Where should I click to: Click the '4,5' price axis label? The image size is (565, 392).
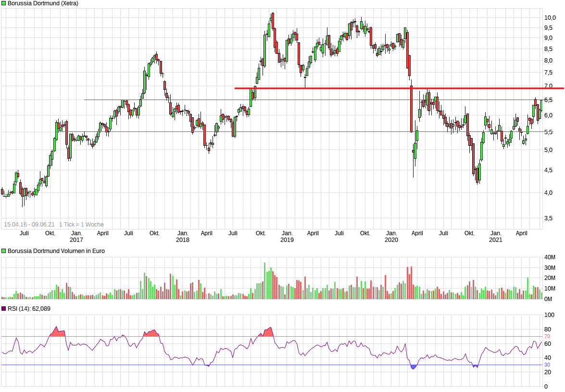pyautogui.click(x=549, y=170)
